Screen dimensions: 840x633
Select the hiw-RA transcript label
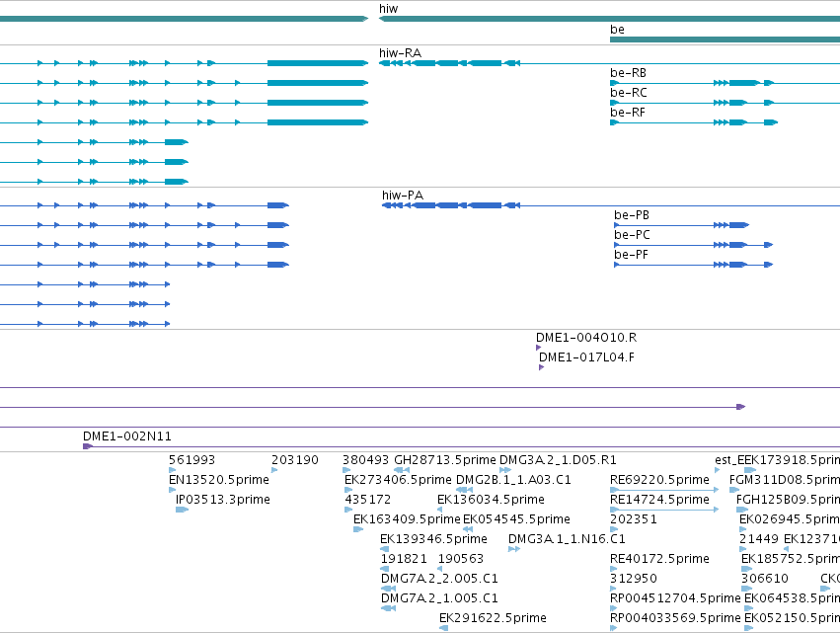point(400,53)
